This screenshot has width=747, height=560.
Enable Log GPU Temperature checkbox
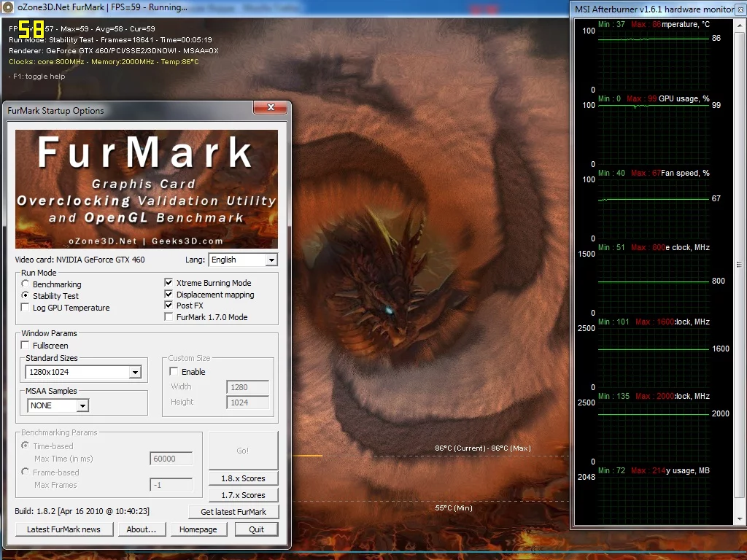tap(26, 308)
